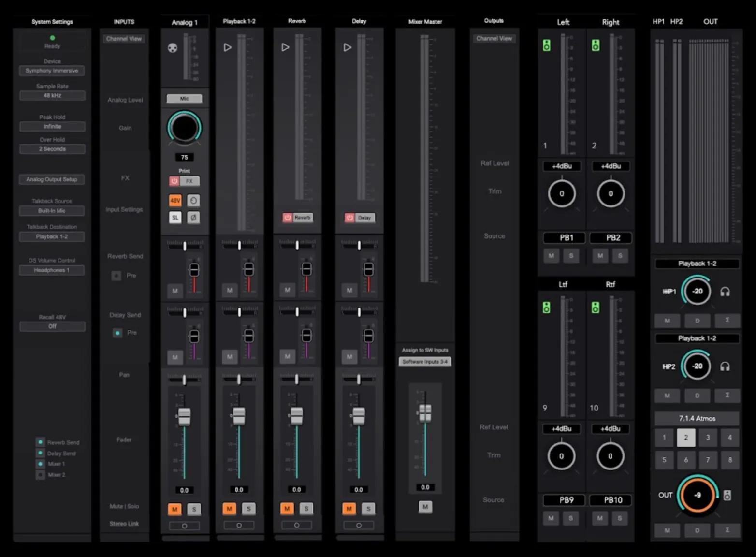The height and width of the screenshot is (557, 756).
Task: Open the Sample Rate 48 kHz dropdown
Action: click(x=52, y=96)
